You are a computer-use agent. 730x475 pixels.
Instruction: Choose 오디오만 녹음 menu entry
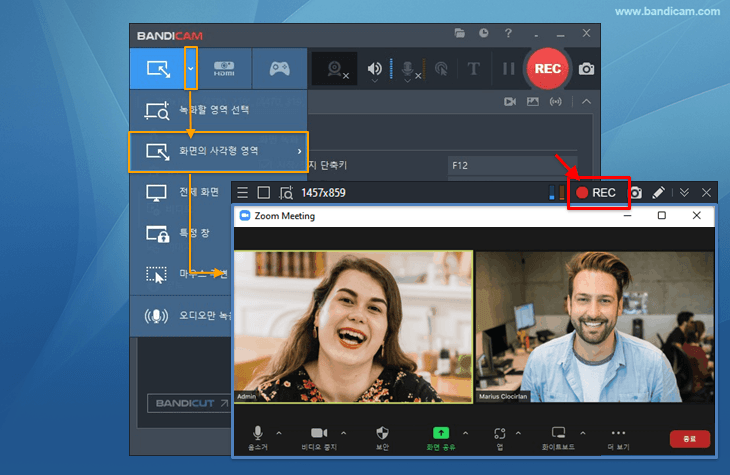tap(182, 316)
